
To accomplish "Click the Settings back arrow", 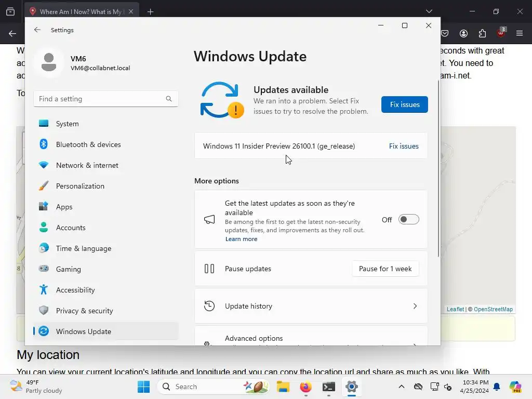I will pos(37,30).
